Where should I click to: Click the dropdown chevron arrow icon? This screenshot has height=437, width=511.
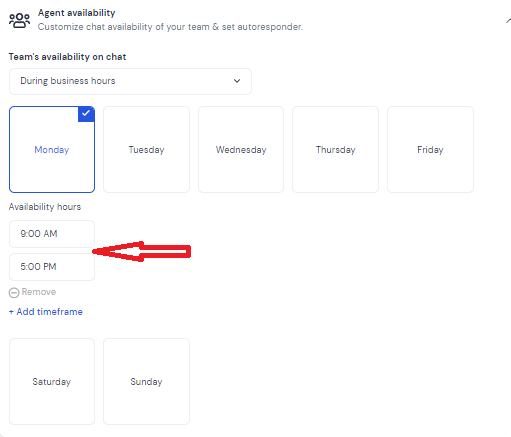click(237, 81)
